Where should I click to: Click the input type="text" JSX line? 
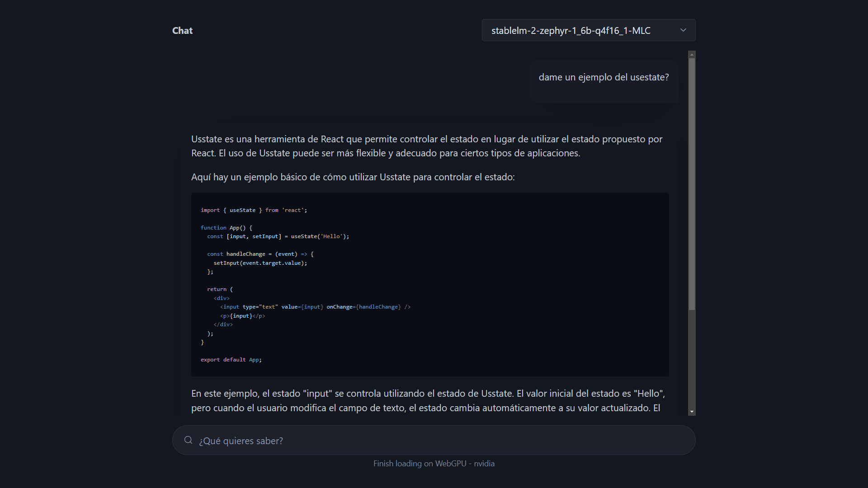pyautogui.click(x=315, y=307)
